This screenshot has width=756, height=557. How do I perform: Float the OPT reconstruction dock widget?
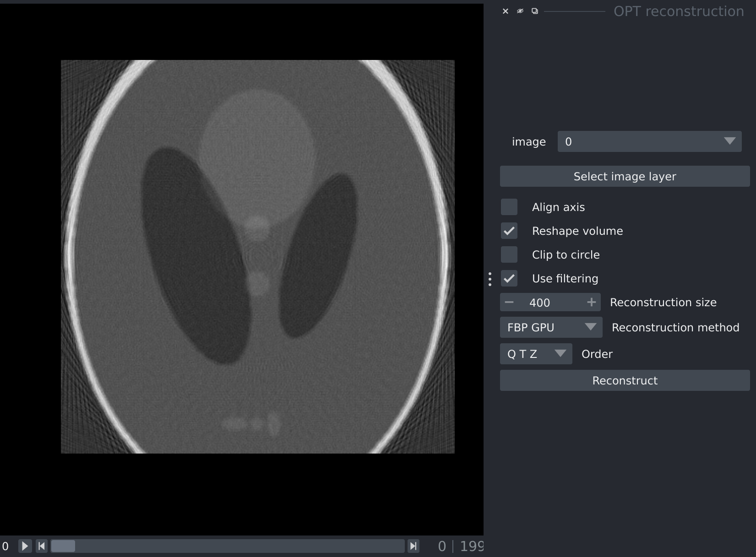pos(535,11)
